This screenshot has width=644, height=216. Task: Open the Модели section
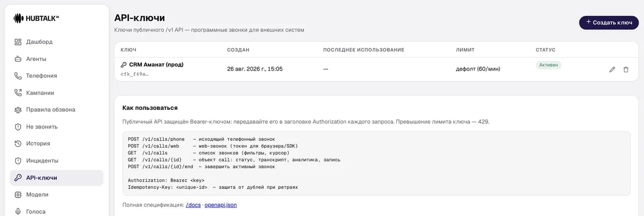(56, 194)
